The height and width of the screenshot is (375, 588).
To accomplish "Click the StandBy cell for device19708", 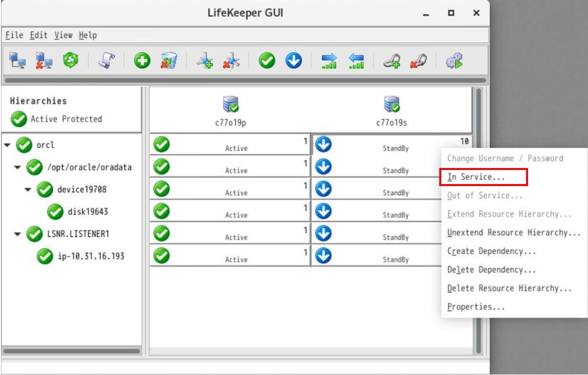I will click(x=376, y=189).
